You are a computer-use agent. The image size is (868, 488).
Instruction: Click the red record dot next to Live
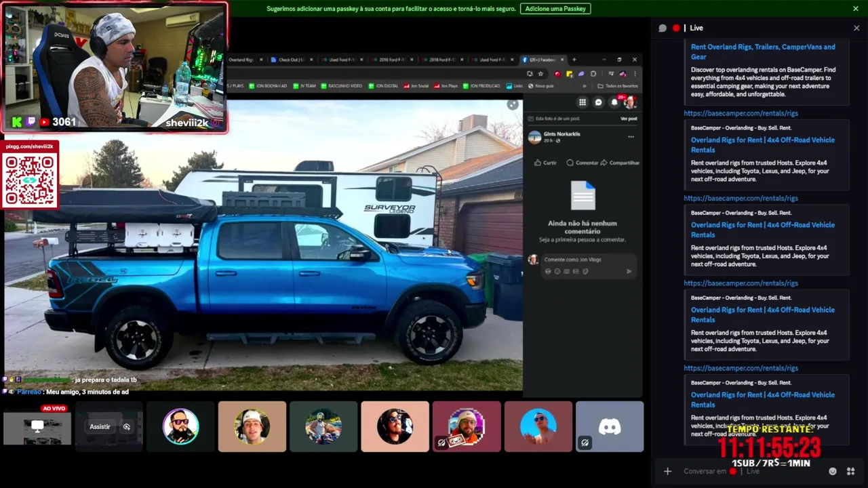[x=676, y=28]
